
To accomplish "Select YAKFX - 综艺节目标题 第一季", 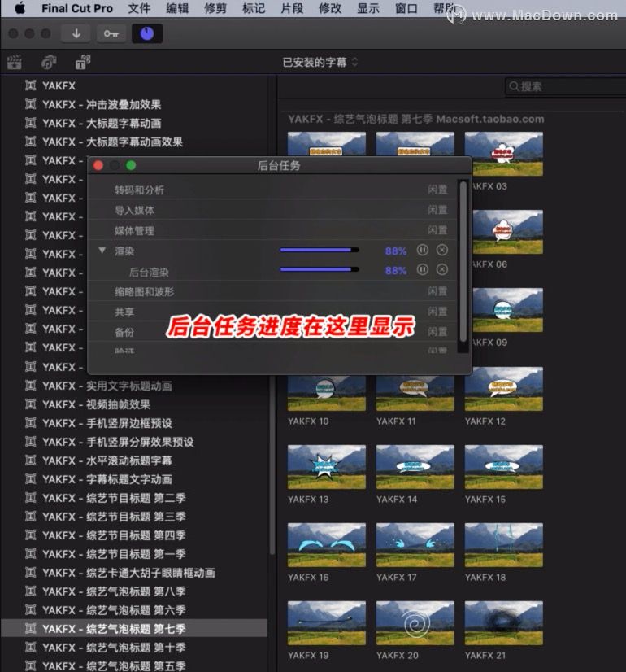I will (x=134, y=554).
